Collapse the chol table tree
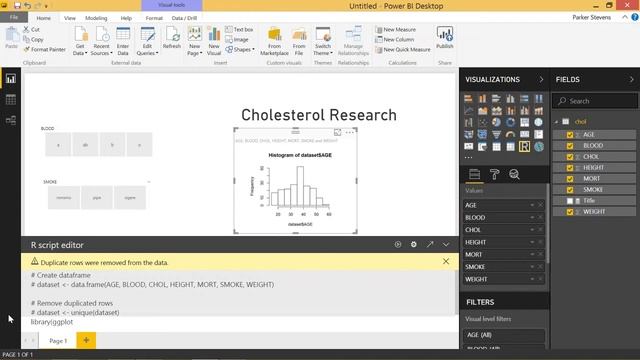640x360 pixels. (x=556, y=122)
